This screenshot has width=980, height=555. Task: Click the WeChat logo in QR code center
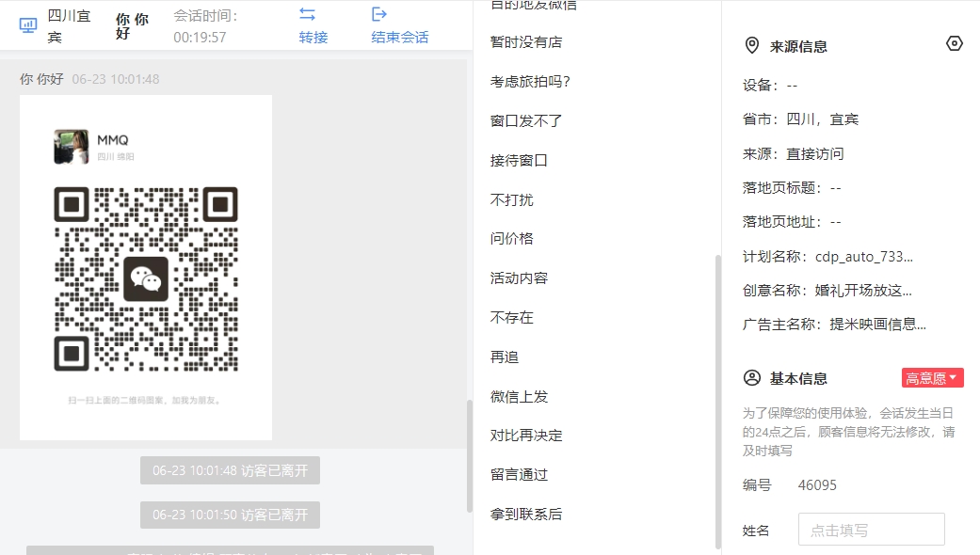pyautogui.click(x=146, y=279)
